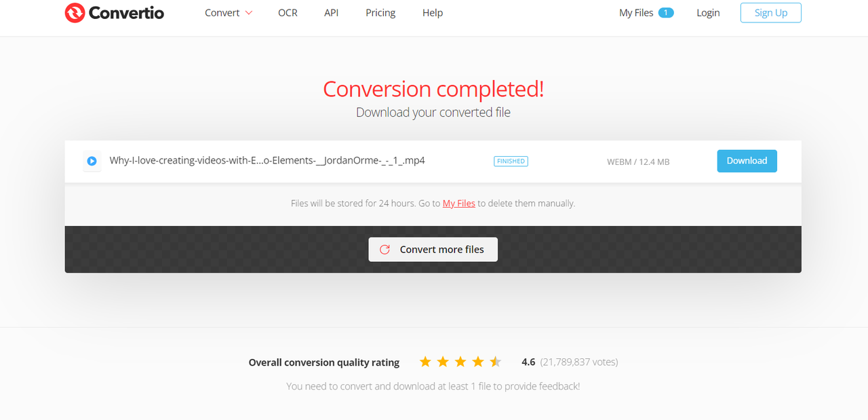Open the API page
This screenshot has width=868, height=420.
(331, 13)
